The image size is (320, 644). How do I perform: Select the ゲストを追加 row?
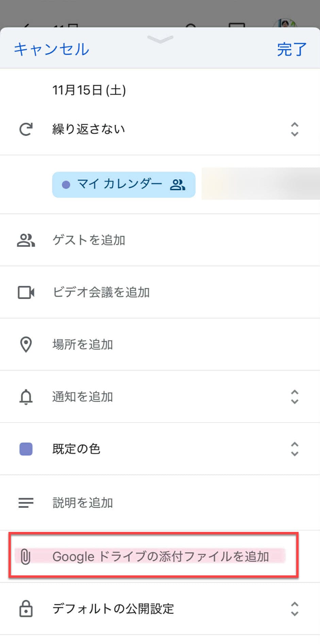[89, 240]
